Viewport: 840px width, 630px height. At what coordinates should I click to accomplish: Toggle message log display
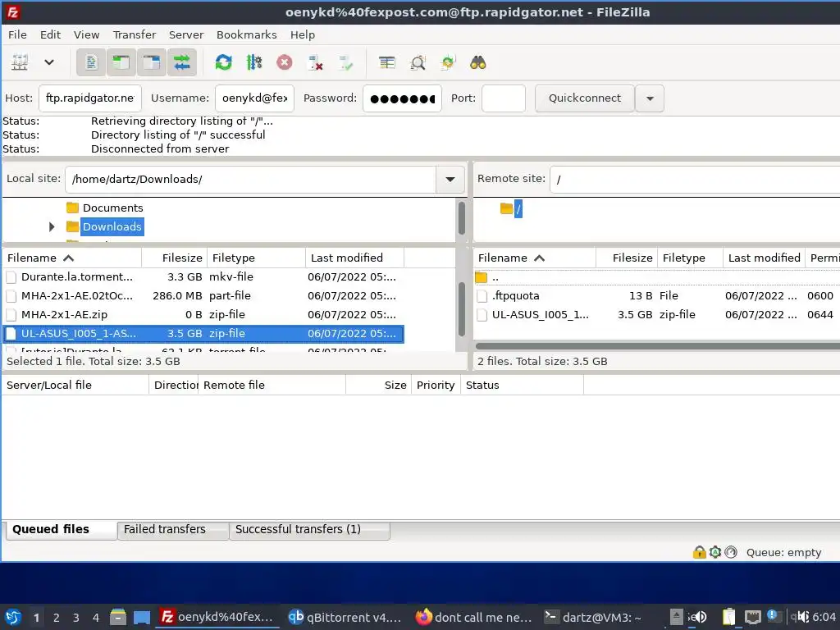[x=90, y=62]
